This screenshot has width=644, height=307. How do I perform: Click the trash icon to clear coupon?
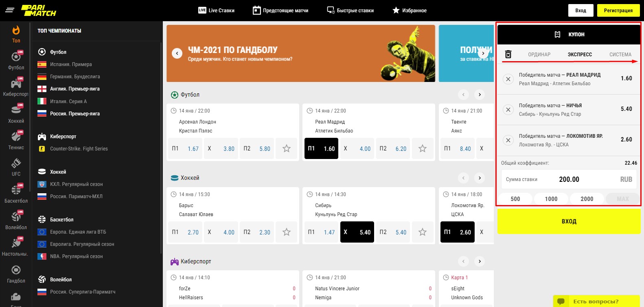click(508, 54)
